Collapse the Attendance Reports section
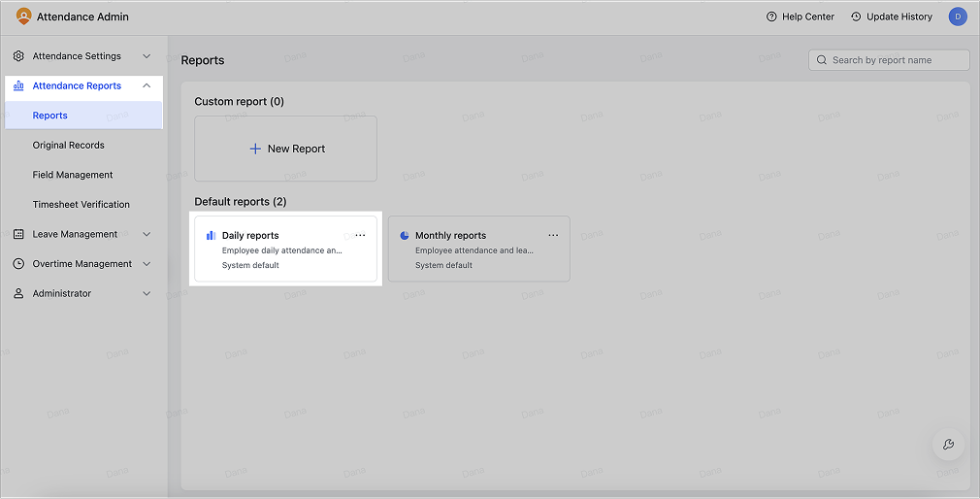 coord(147,85)
